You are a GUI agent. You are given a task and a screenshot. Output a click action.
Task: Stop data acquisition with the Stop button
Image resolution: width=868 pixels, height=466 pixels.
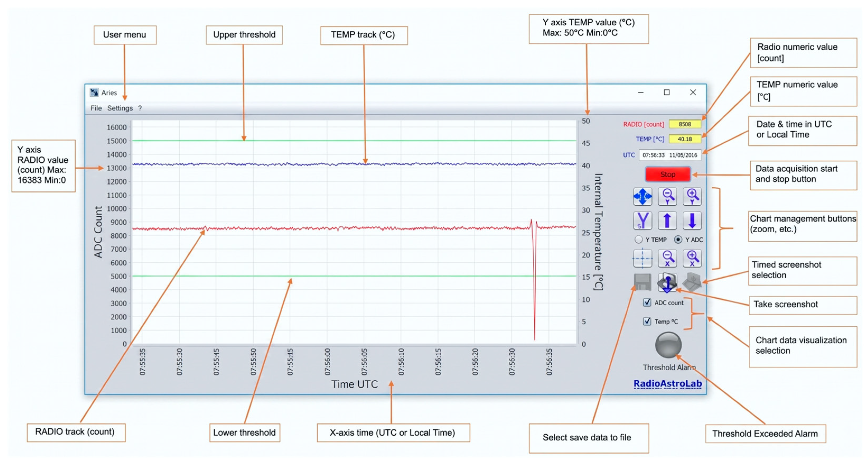point(668,174)
